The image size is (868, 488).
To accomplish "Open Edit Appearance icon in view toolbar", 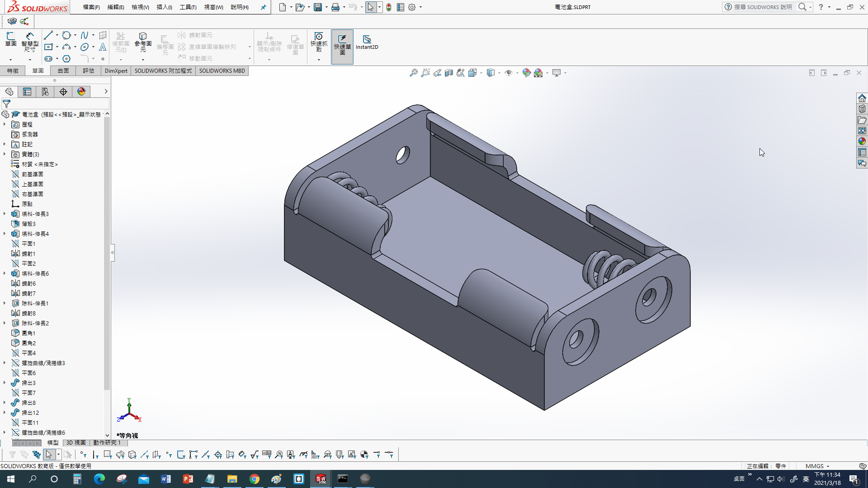I will click(526, 73).
